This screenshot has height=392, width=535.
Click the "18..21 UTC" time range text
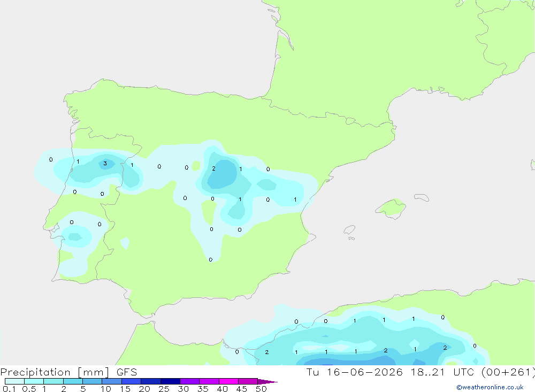click(x=442, y=372)
